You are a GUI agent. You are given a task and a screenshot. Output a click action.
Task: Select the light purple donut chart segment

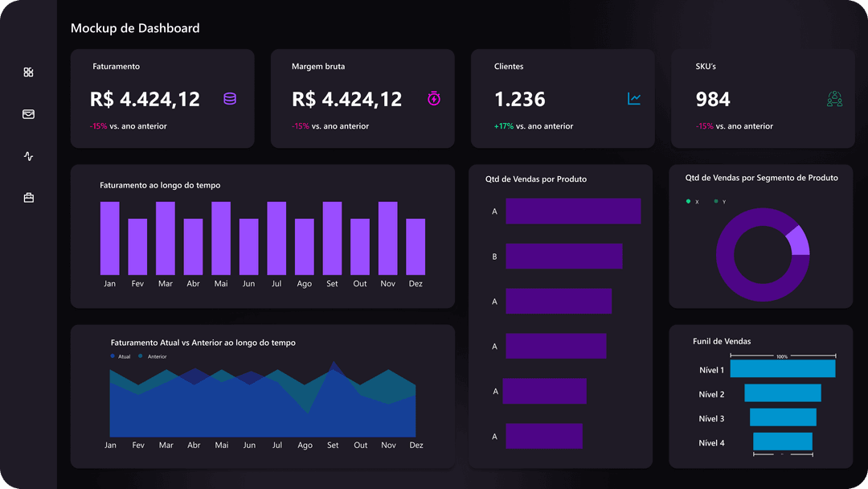coord(799,240)
